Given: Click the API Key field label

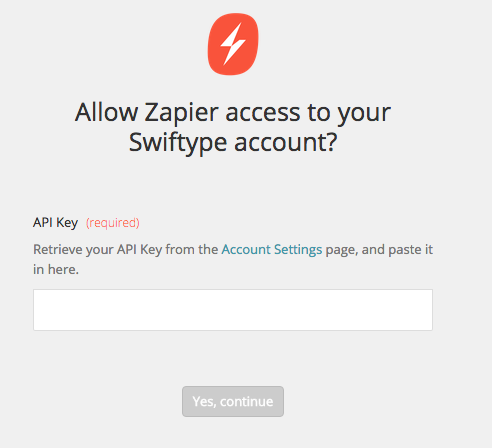Looking at the screenshot, I should [x=55, y=222].
